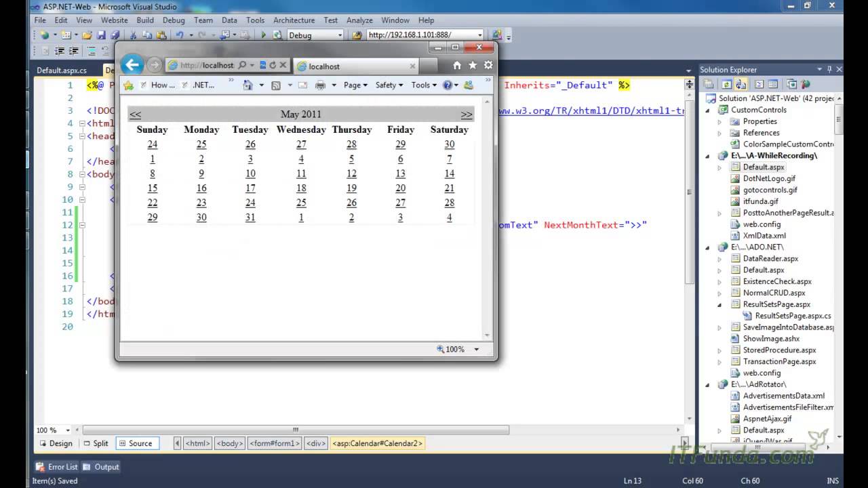Viewport: 868px width, 488px height.
Task: Select the <form#form1> breadcrumb tag
Action: point(275,443)
